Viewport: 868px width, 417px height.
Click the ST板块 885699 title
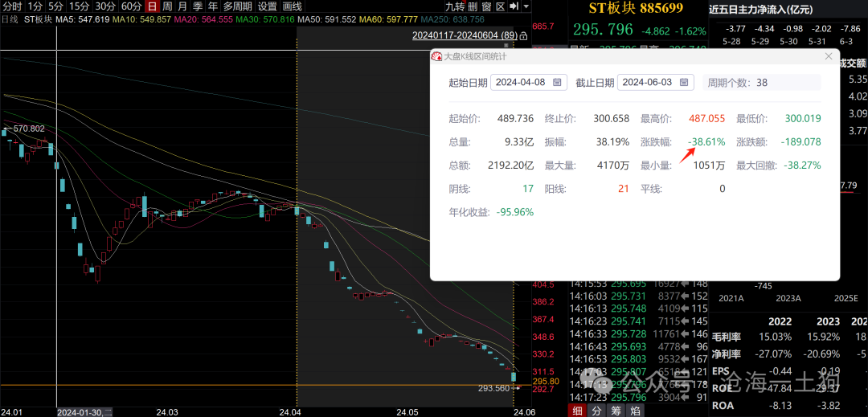click(x=637, y=8)
